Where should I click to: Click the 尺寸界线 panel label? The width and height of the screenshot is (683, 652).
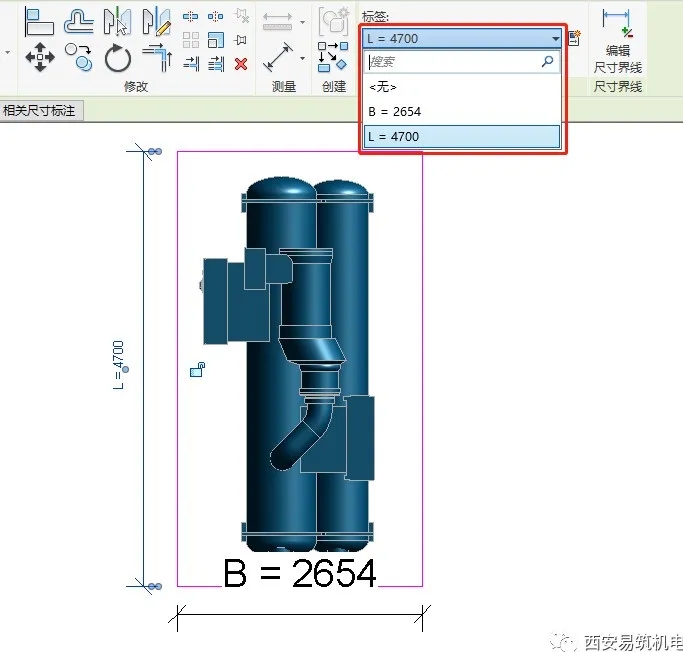click(618, 86)
